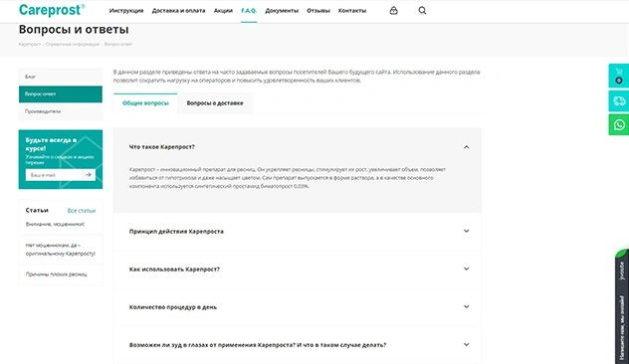This screenshot has width=629, height=364.
Task: Click the search magnifier icon
Action: [x=422, y=10]
